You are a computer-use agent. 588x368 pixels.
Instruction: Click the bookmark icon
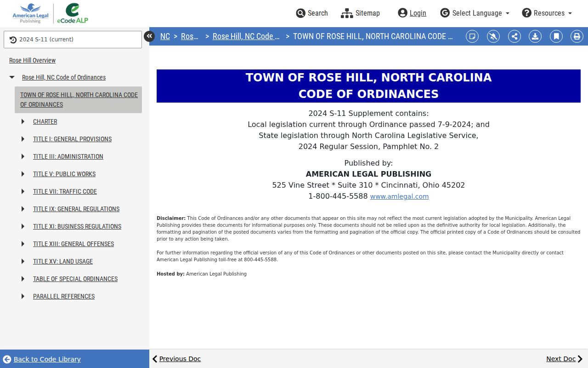[x=556, y=36]
